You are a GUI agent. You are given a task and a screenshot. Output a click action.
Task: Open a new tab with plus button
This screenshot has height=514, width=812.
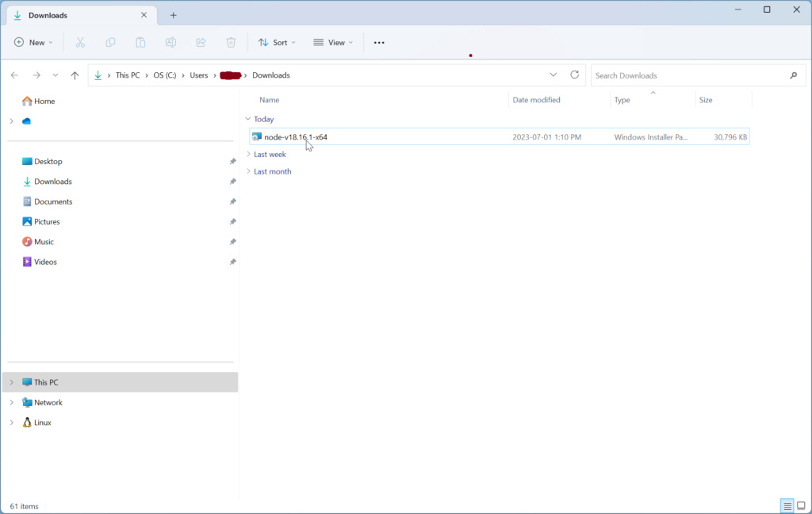174,16
